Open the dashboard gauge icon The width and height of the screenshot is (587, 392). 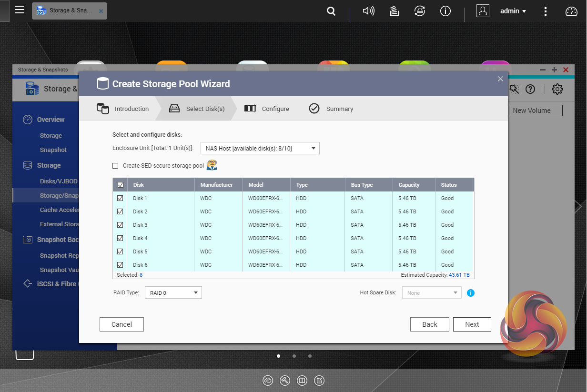(571, 11)
